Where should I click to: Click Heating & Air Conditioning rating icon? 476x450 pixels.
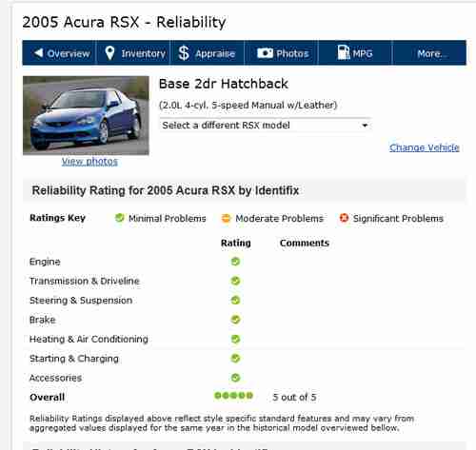(x=235, y=339)
